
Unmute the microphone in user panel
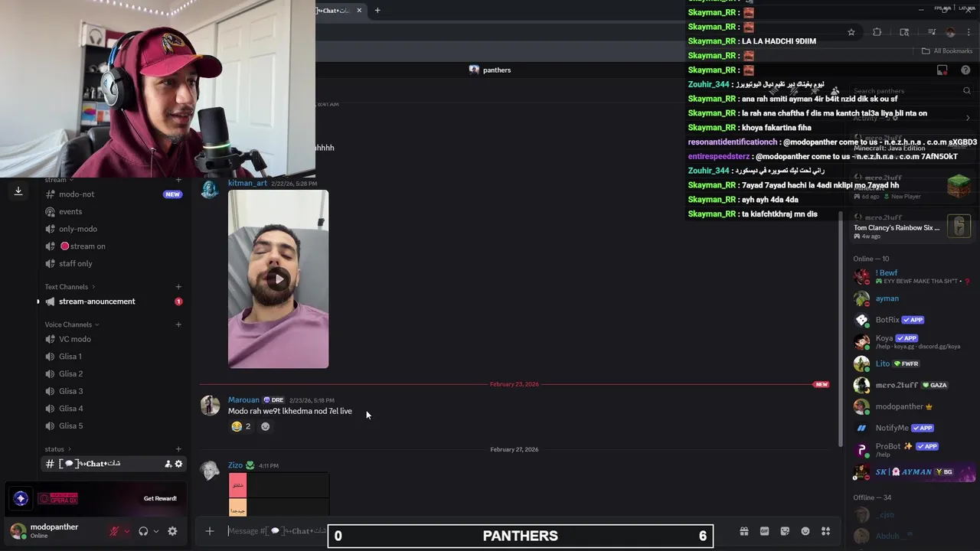click(114, 531)
